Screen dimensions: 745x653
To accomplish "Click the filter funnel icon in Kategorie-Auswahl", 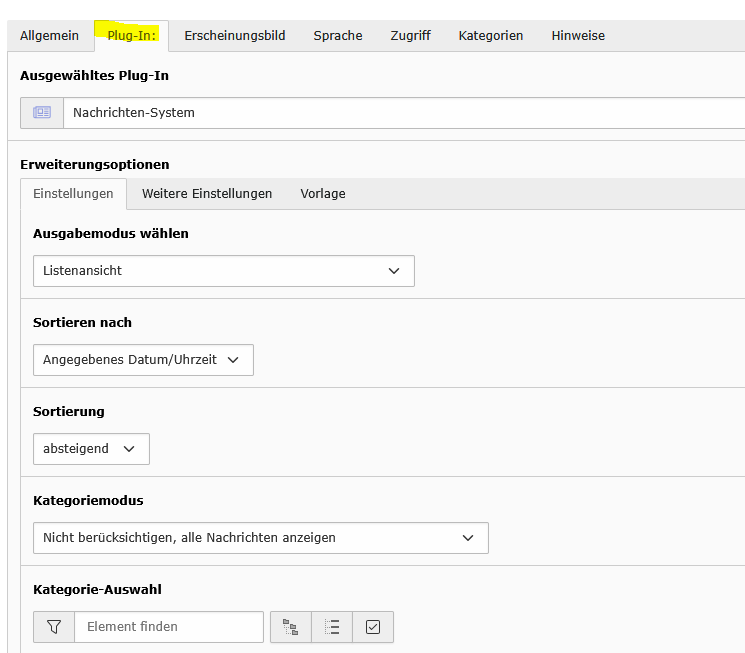I will pos(54,627).
